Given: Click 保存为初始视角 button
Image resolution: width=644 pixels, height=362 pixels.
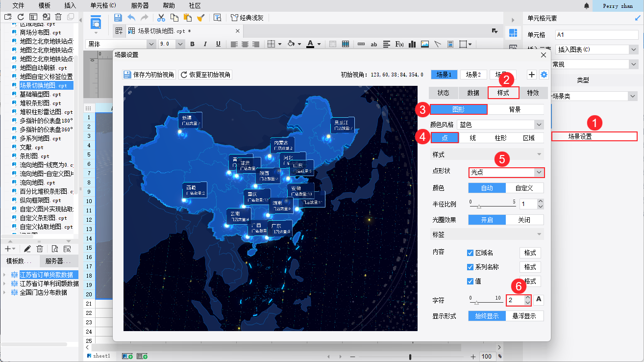Looking at the screenshot, I should pyautogui.click(x=149, y=75).
